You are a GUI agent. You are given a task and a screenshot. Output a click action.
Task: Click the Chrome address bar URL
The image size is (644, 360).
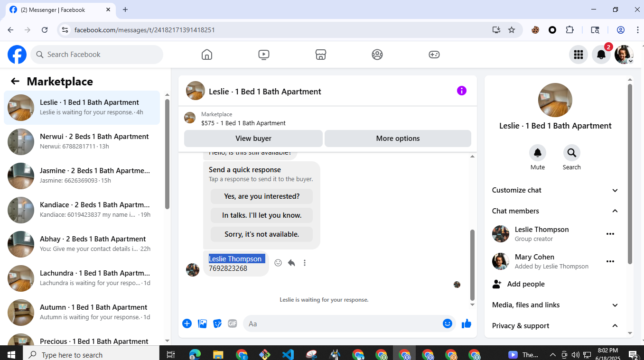(x=145, y=30)
